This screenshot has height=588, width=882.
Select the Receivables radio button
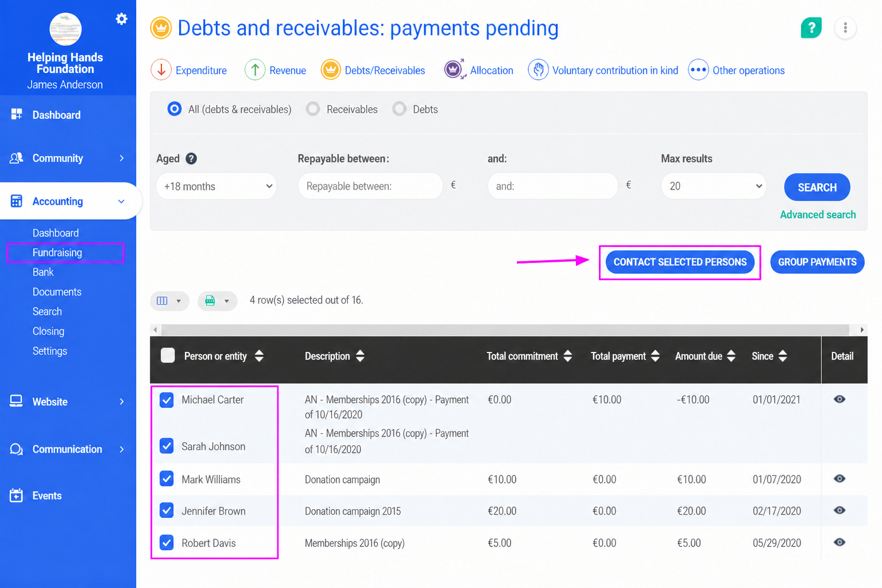click(313, 109)
